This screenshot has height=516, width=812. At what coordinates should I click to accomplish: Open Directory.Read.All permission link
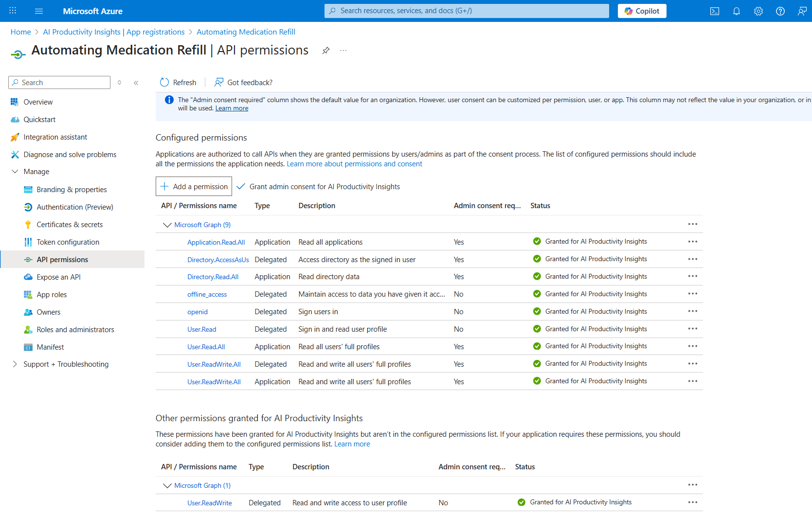[213, 277]
